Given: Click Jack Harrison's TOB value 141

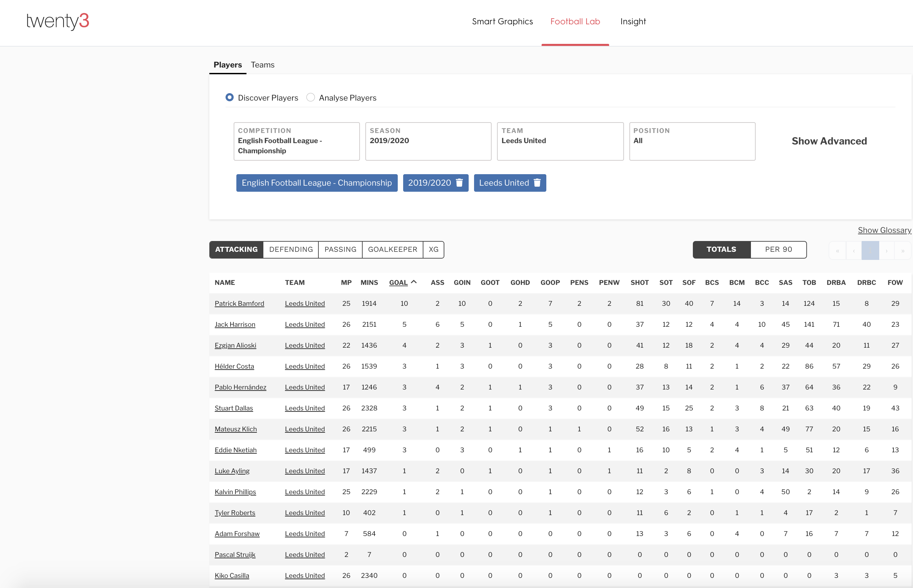Looking at the screenshot, I should 809,324.
